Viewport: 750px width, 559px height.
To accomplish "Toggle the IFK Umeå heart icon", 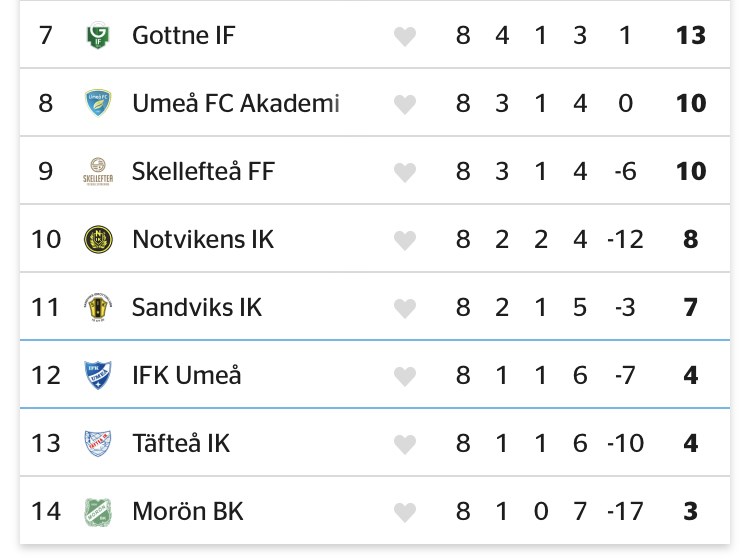I will click(x=404, y=377).
